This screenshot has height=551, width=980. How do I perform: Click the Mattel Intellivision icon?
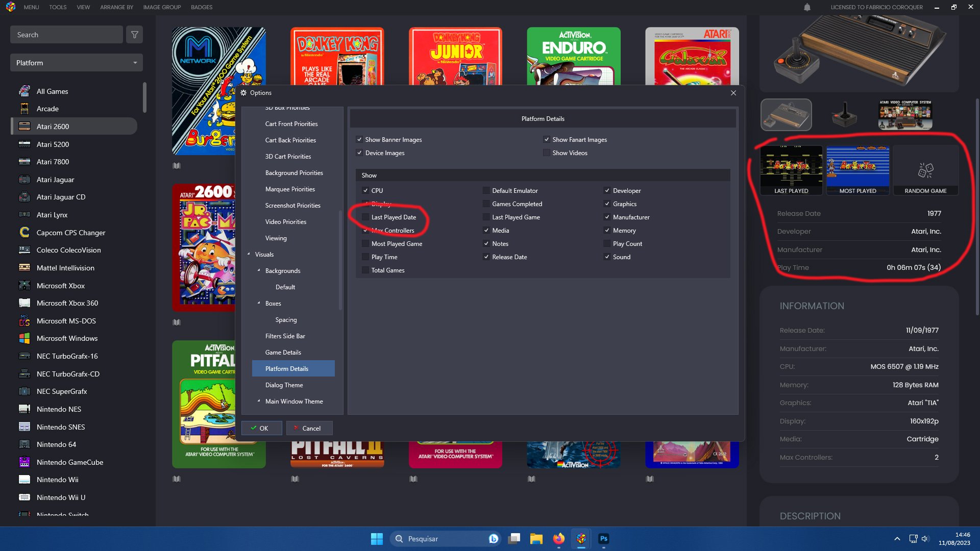24,268
